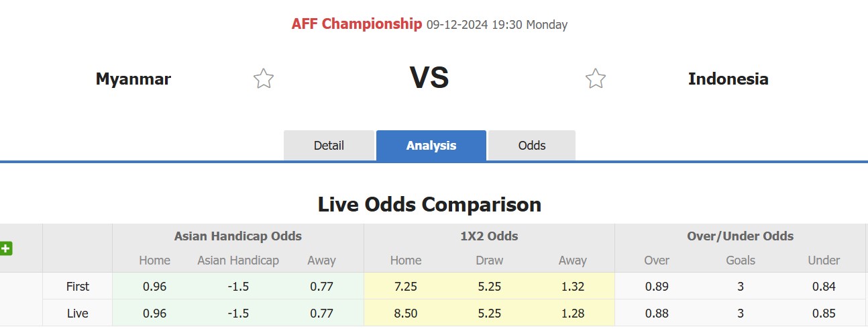
Task: Select the Over/Under Odds column header
Action: (x=741, y=236)
